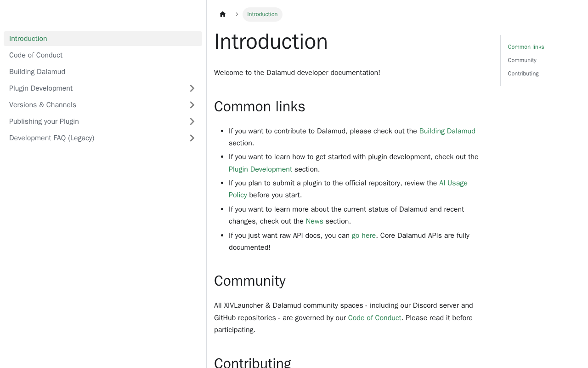Click the Introduction breadcrumb pill

pos(262,14)
